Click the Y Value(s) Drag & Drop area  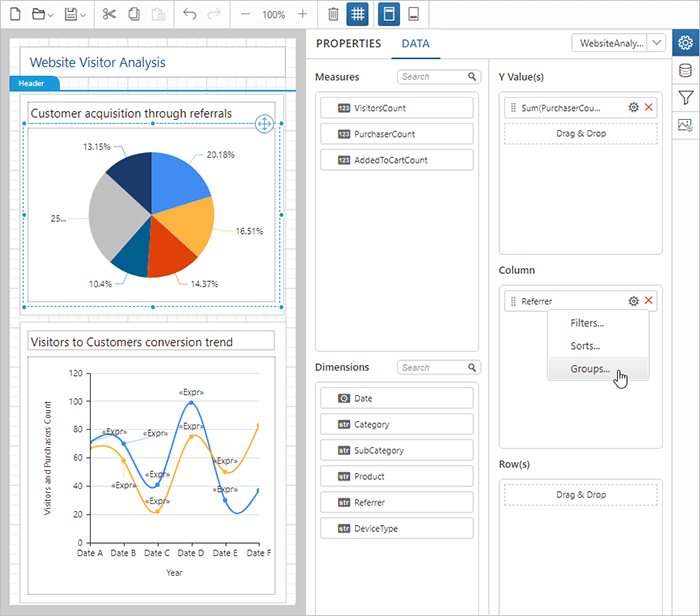(581, 133)
